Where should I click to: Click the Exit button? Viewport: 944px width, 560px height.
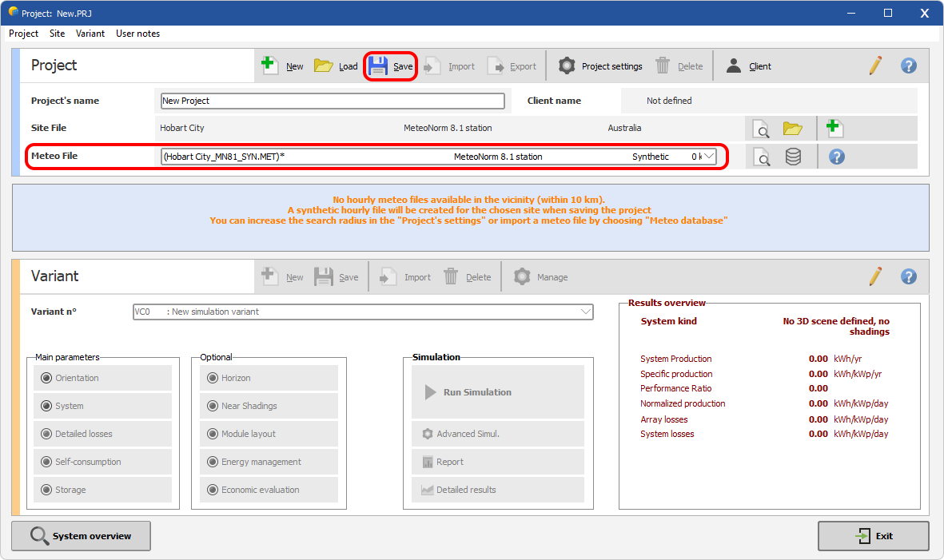(873, 535)
